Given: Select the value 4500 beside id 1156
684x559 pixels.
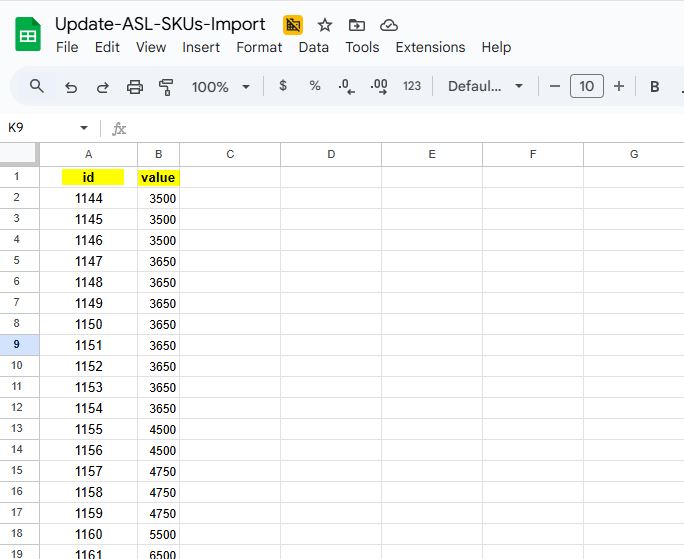Looking at the screenshot, I should [158, 450].
